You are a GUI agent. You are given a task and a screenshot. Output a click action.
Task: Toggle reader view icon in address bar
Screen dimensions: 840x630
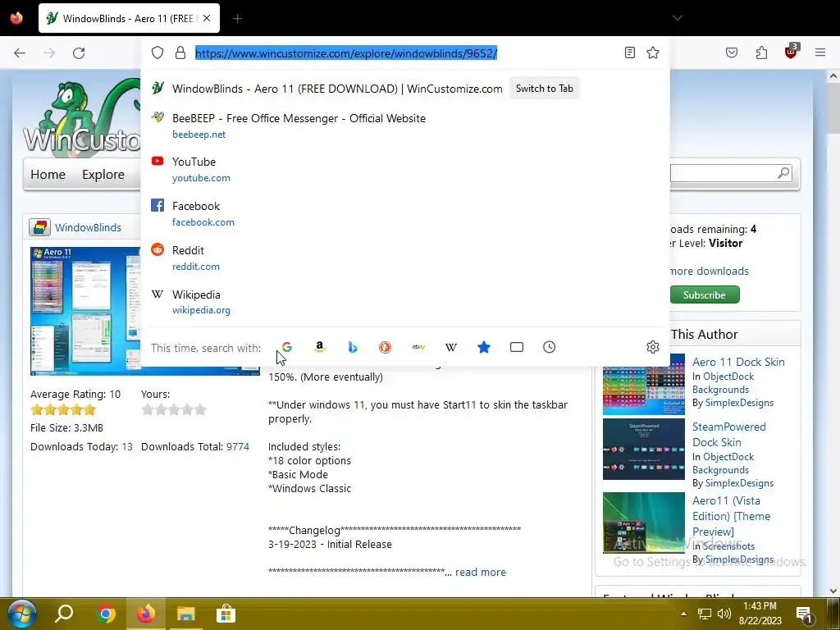coord(630,52)
